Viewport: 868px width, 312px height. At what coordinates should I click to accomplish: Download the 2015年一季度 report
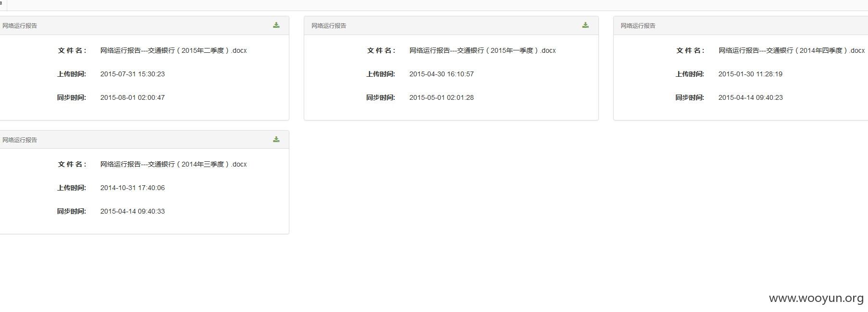pos(585,25)
